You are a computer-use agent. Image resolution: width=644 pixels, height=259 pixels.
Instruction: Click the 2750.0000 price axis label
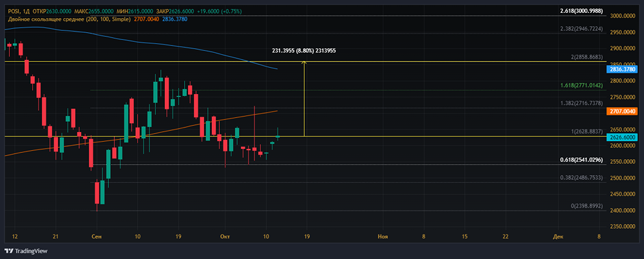click(x=623, y=97)
